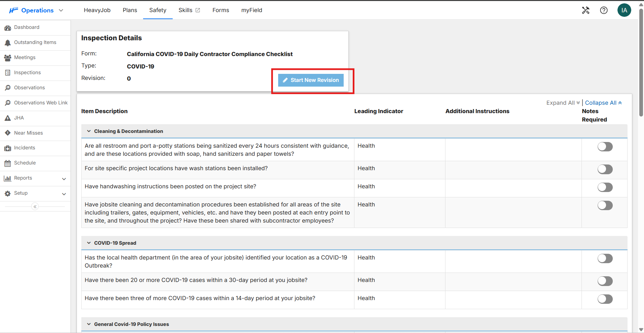Click the Outstanding Items bell icon
The image size is (644, 333).
(x=8, y=43)
